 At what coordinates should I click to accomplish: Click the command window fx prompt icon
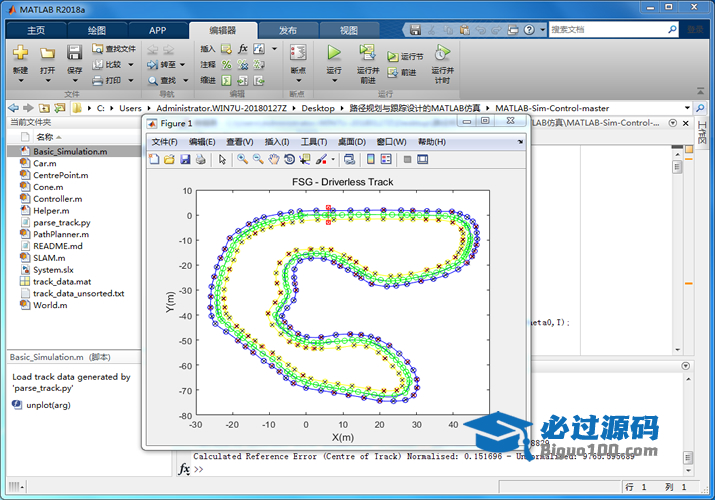pyautogui.click(x=184, y=469)
